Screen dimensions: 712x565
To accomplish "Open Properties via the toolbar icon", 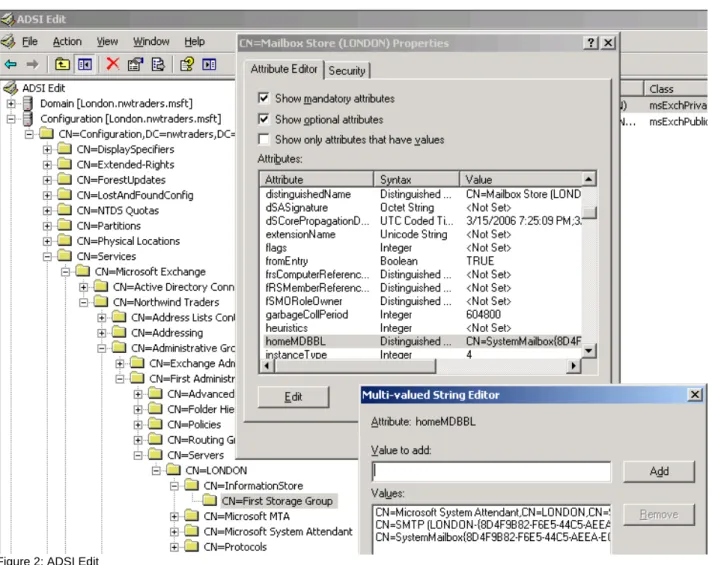I will pyautogui.click(x=135, y=64).
